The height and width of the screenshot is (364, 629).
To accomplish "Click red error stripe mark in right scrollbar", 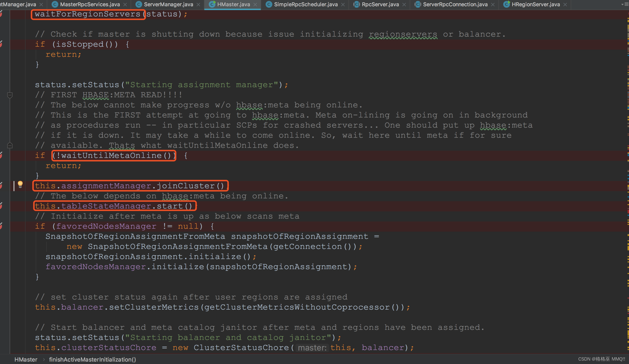I will [628, 212].
